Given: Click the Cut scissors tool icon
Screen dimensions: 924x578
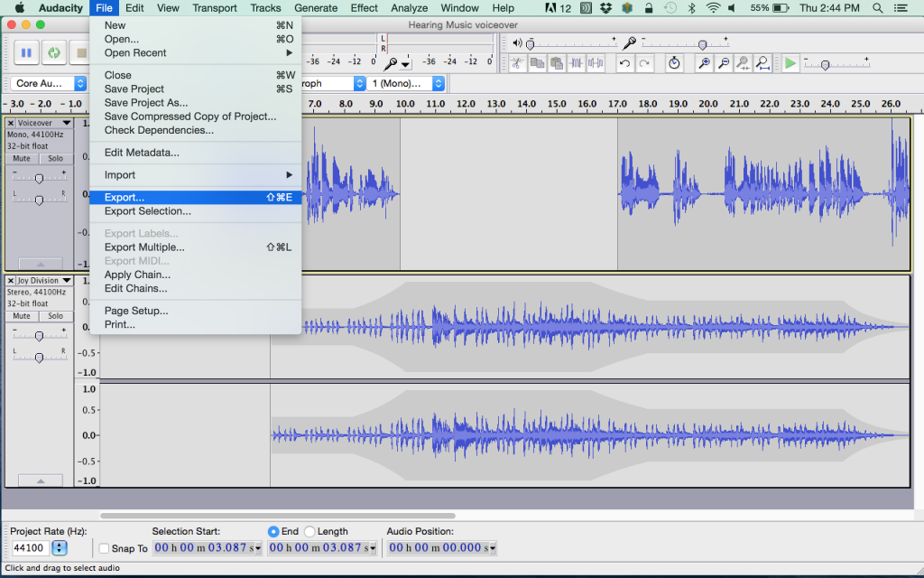Looking at the screenshot, I should point(517,63).
